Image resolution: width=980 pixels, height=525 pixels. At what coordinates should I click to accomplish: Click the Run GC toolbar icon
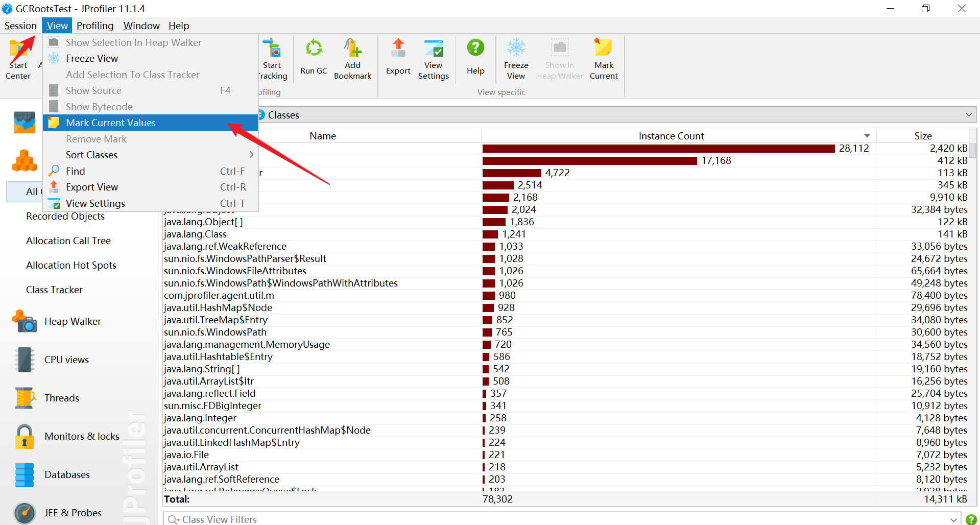[x=314, y=49]
